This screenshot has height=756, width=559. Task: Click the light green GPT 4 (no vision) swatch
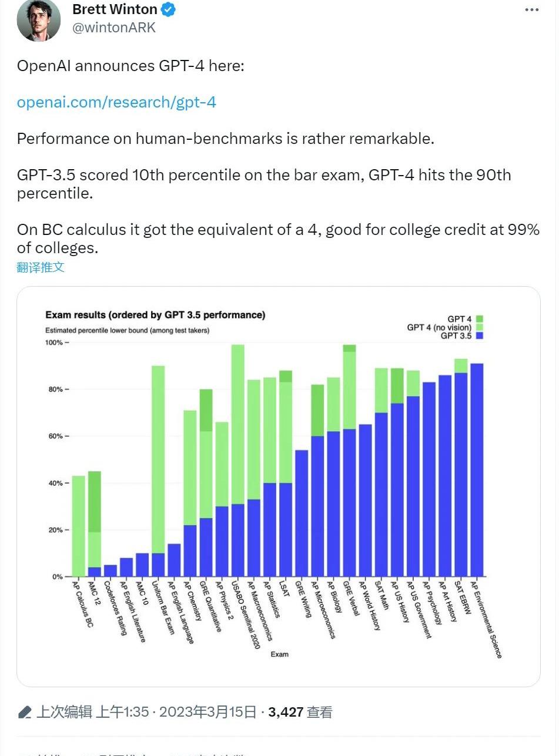coord(480,327)
